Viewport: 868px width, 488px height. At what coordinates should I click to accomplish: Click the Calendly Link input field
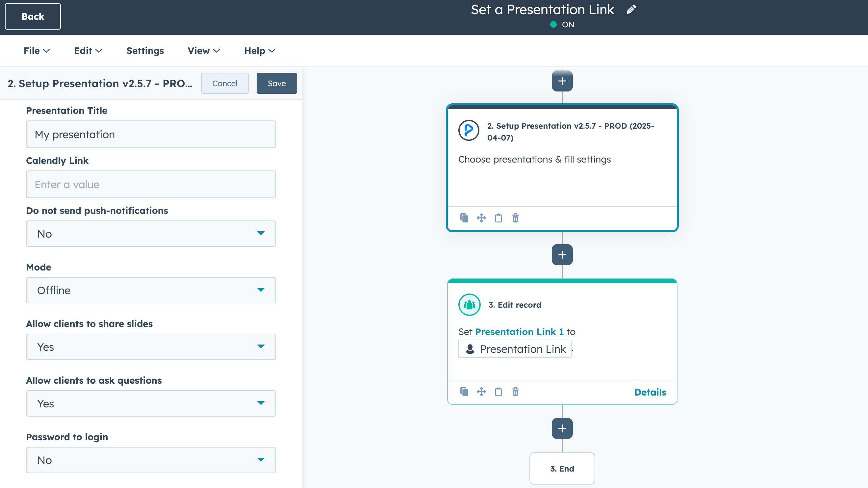point(151,184)
